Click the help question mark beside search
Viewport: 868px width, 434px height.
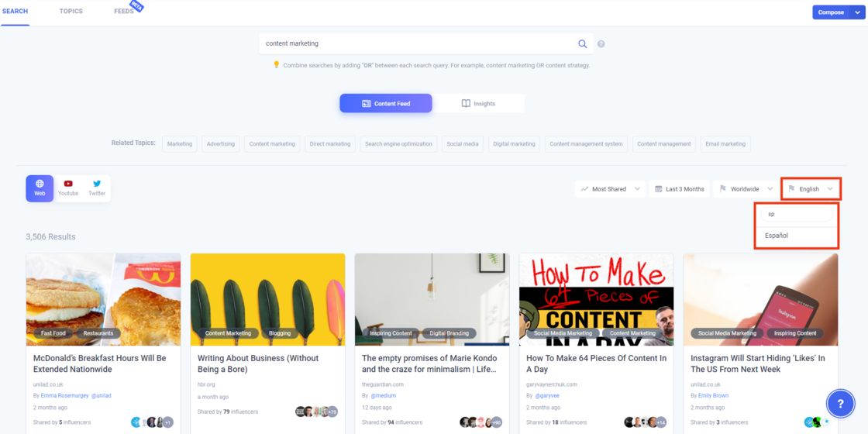coord(601,44)
